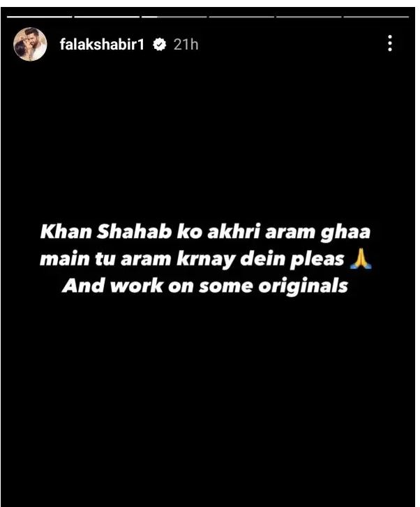Skip to the fourth story progress segment
The image size is (420, 507).
pos(241,17)
